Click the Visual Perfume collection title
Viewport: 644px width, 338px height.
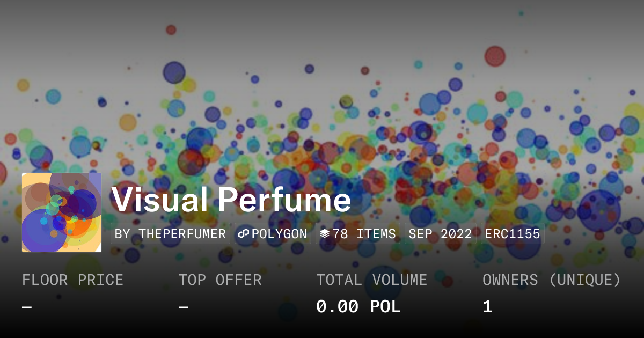(232, 200)
